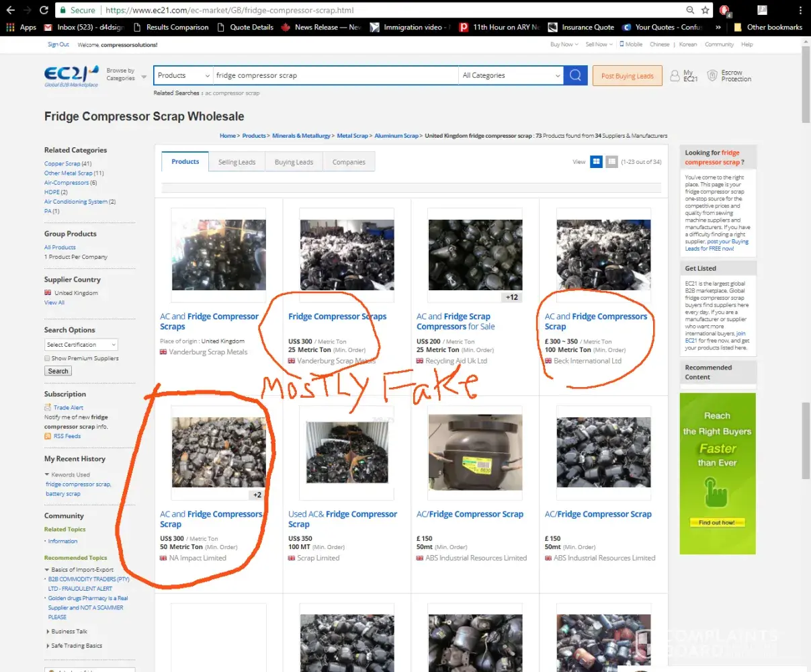Expand the Products search type dropdown
811x672 pixels.
[183, 75]
